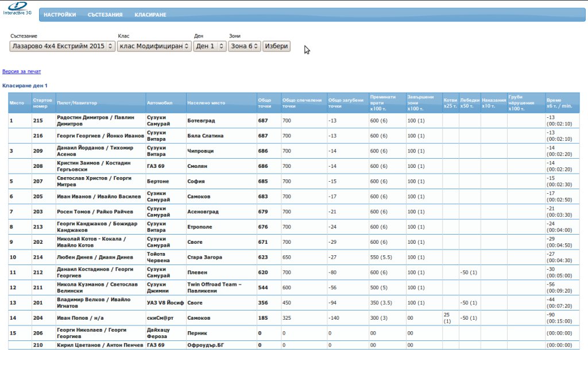Open the КЛАСИРАНЕ menu
Image resolution: width=588 pixels, height=368 pixels.
tap(150, 15)
